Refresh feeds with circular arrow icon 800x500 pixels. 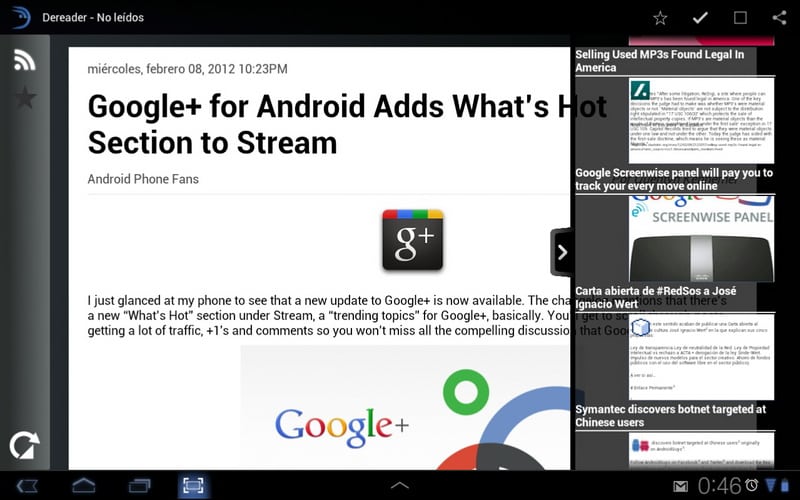point(24,445)
